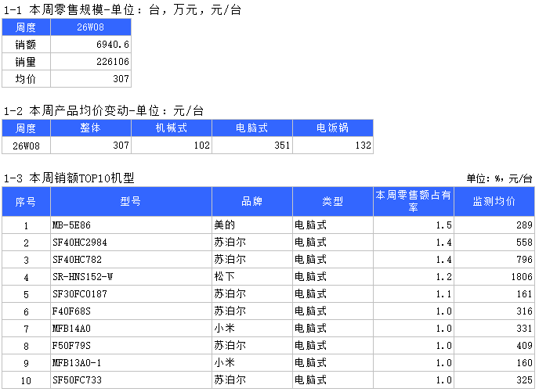Select the monitored price 1806 cell

click(x=494, y=277)
